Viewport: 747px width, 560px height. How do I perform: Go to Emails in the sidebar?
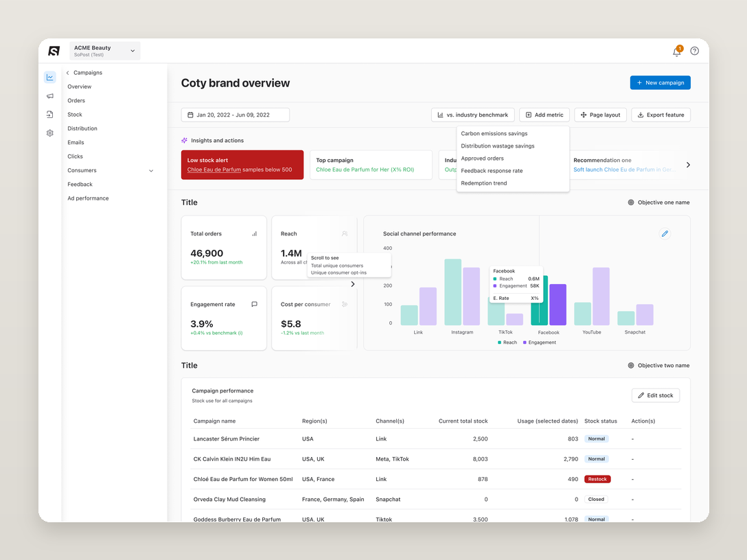pyautogui.click(x=76, y=142)
